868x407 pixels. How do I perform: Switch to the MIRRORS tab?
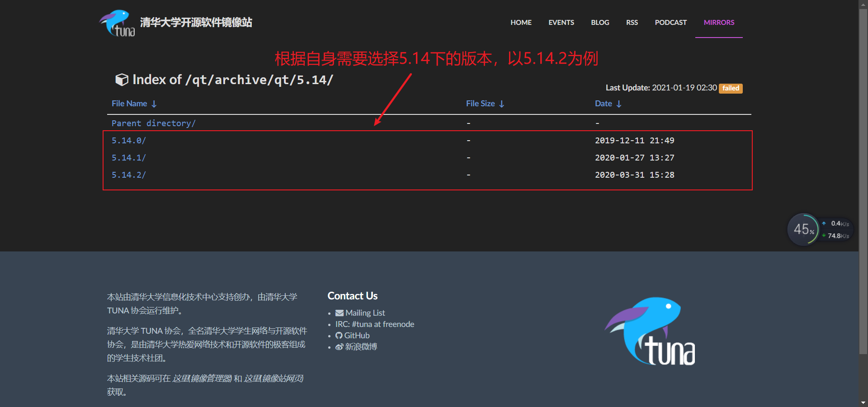pos(718,22)
